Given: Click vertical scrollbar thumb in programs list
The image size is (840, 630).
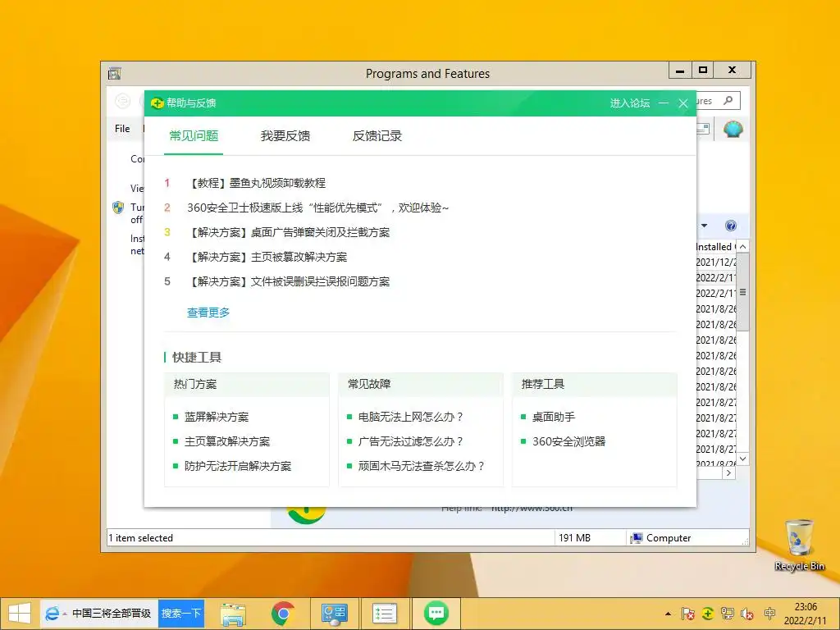Looking at the screenshot, I should (x=743, y=292).
